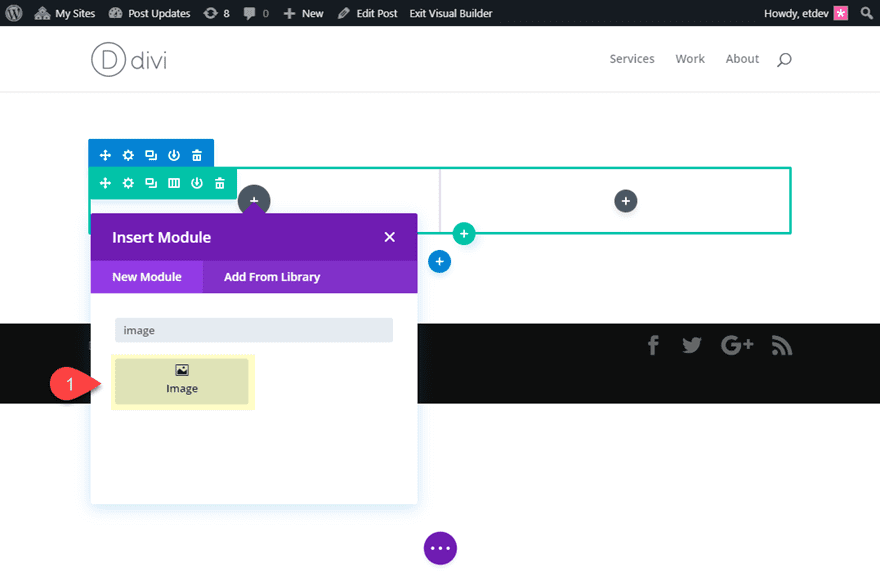Select the Image module in the insert panel

182,382
